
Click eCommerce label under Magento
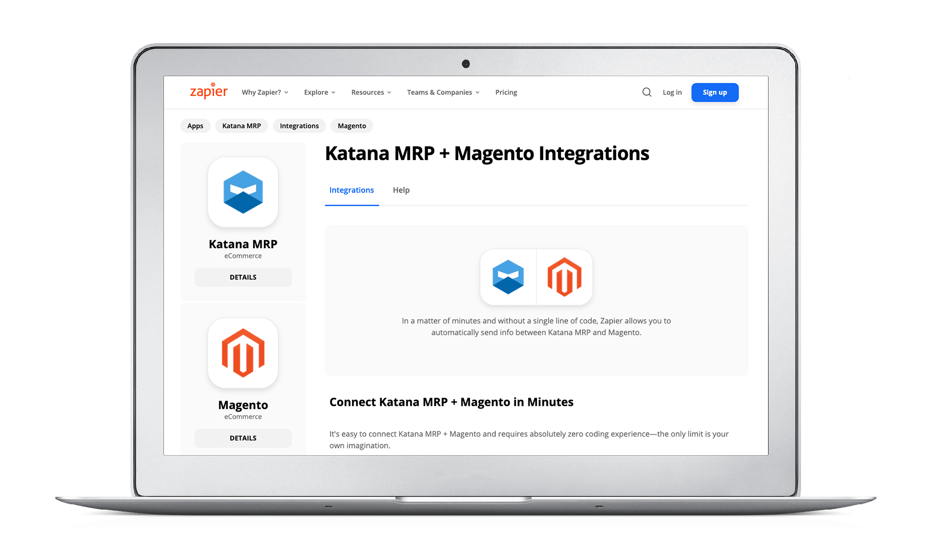pos(243,416)
